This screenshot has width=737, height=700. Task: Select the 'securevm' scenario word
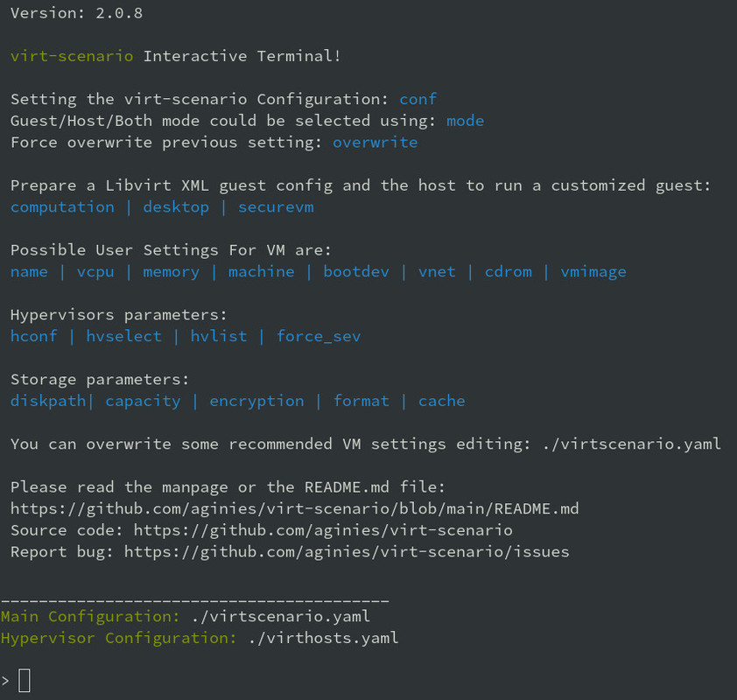pyautogui.click(x=276, y=206)
